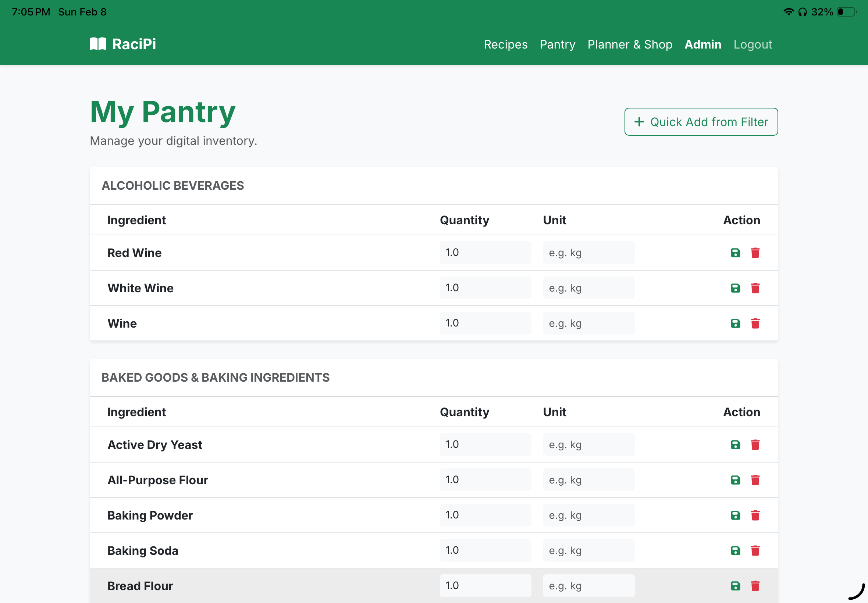This screenshot has height=603, width=868.
Task: Delete the Bread Flour entry
Action: [755, 586]
